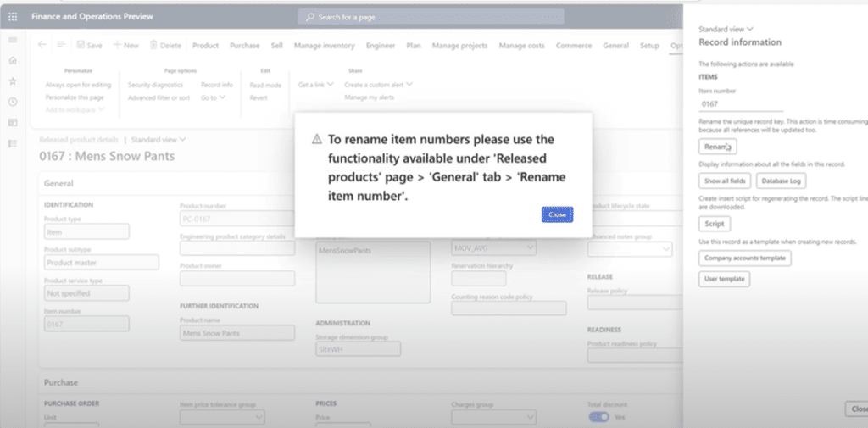
Task: Click the Product name field
Action: tap(237, 333)
